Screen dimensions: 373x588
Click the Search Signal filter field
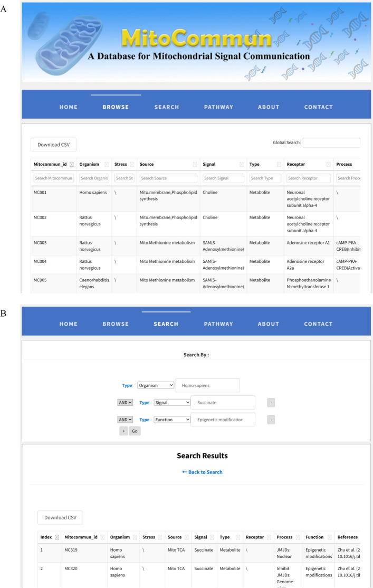(x=223, y=178)
